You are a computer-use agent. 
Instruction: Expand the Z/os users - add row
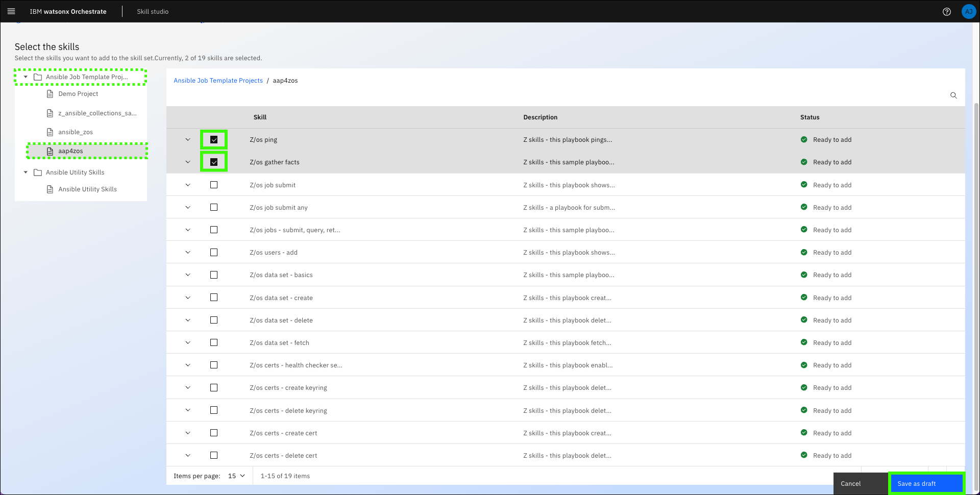(188, 253)
